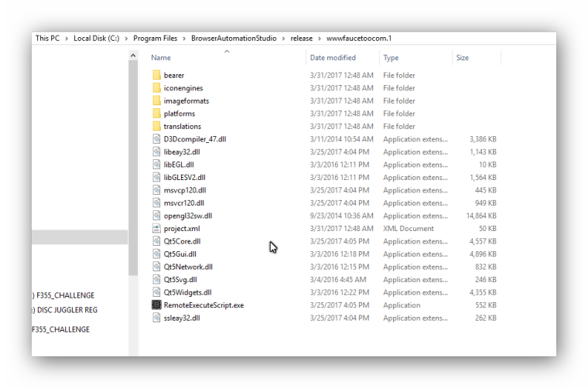Screen dimensions: 588x388
Task: Go to Local Disk (C:) breadcrumb
Action: point(97,38)
